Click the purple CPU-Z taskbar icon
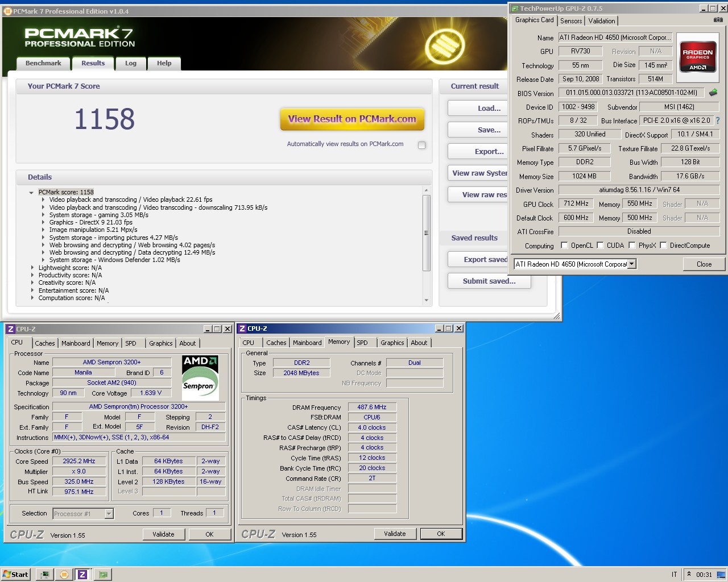This screenshot has height=582, width=728. coord(82,574)
